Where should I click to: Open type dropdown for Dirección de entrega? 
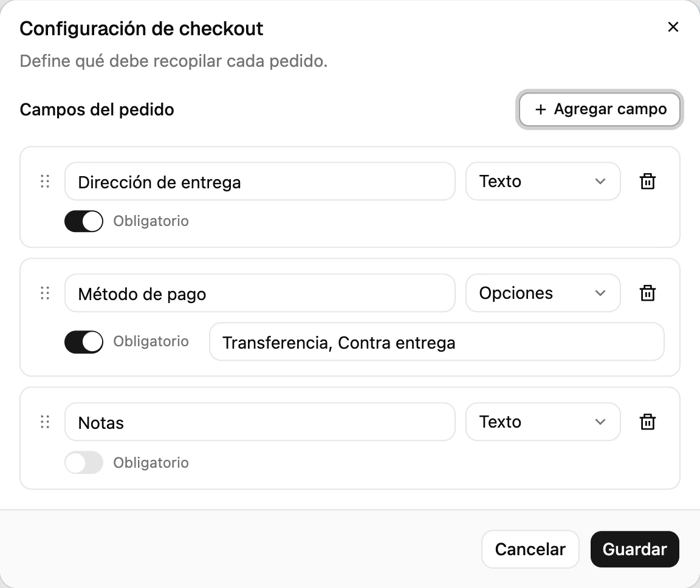click(543, 181)
